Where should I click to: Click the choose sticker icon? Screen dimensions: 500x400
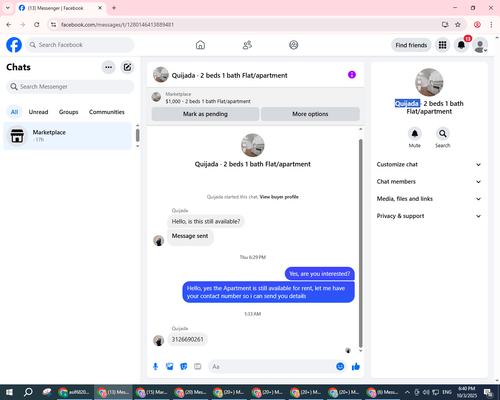[184, 367]
